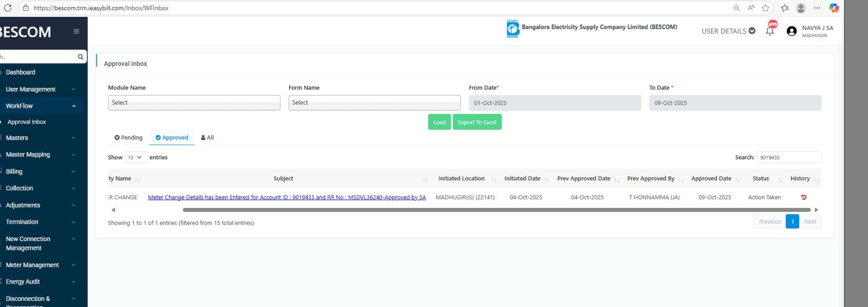
Task: Expand Billing menu
Action: pyautogui.click(x=41, y=172)
